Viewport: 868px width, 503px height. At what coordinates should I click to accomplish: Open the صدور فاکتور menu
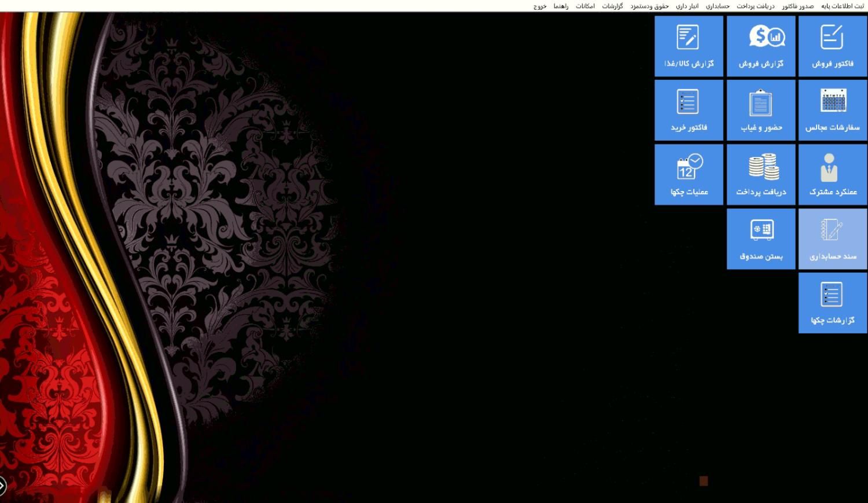tap(797, 6)
